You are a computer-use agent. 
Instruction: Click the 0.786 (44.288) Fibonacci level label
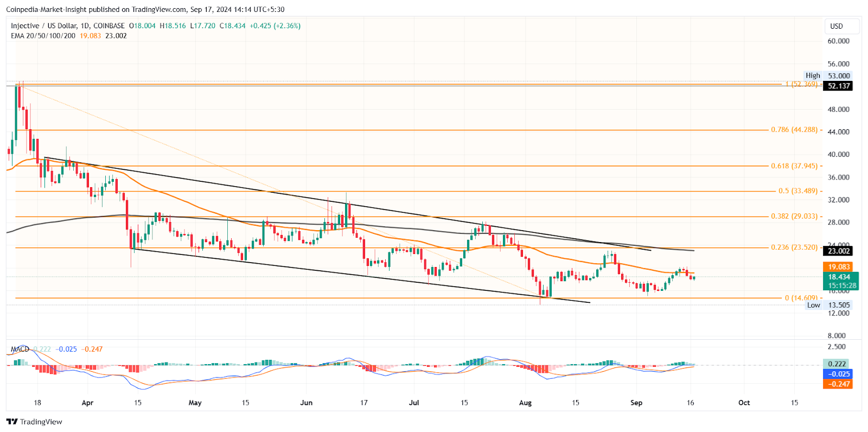794,130
